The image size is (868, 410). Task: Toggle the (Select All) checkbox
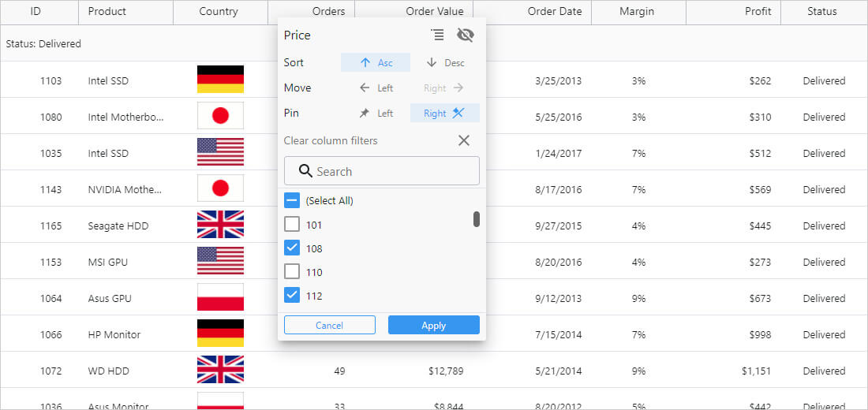pos(292,201)
